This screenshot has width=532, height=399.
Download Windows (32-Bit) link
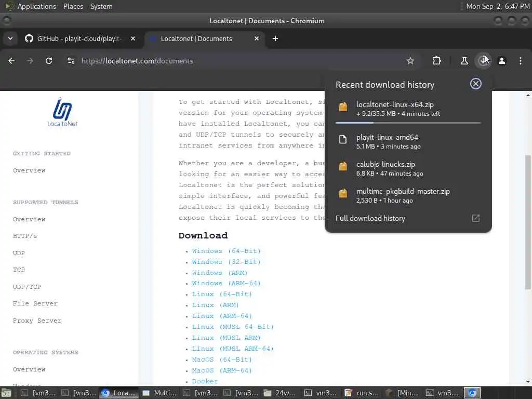(x=227, y=262)
